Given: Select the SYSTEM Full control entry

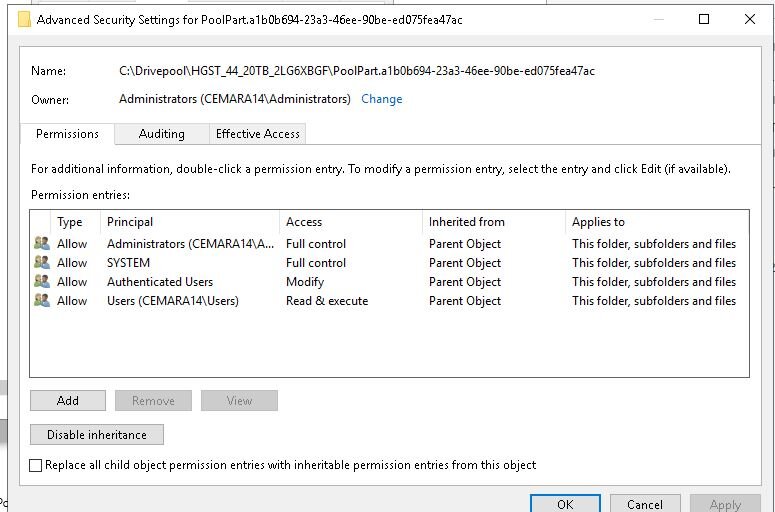Looking at the screenshot, I should point(389,262).
